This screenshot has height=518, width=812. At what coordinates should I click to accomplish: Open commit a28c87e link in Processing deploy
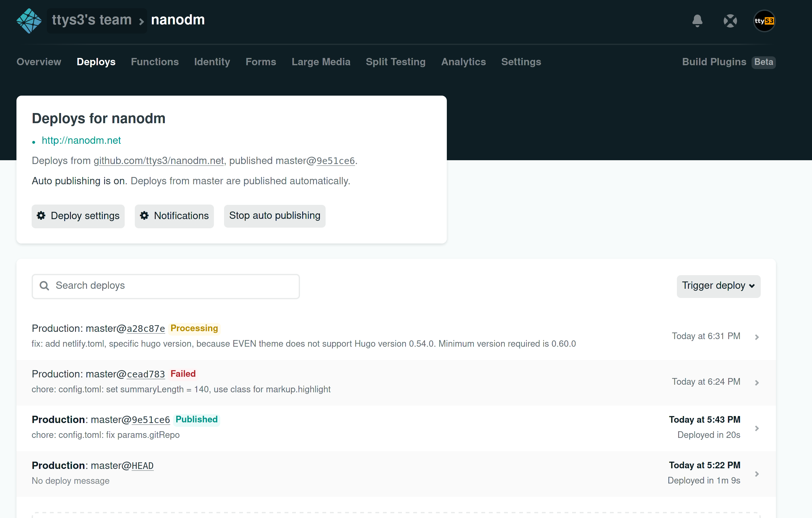(146, 328)
